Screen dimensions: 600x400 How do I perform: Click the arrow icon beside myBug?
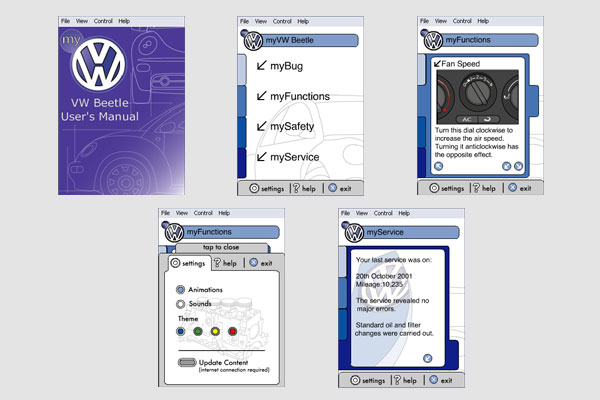tap(261, 65)
